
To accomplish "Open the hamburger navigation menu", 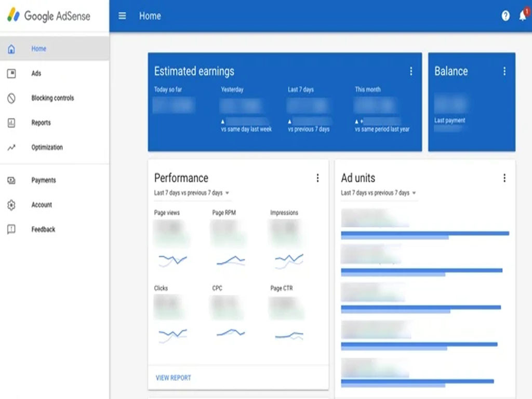I will [122, 16].
